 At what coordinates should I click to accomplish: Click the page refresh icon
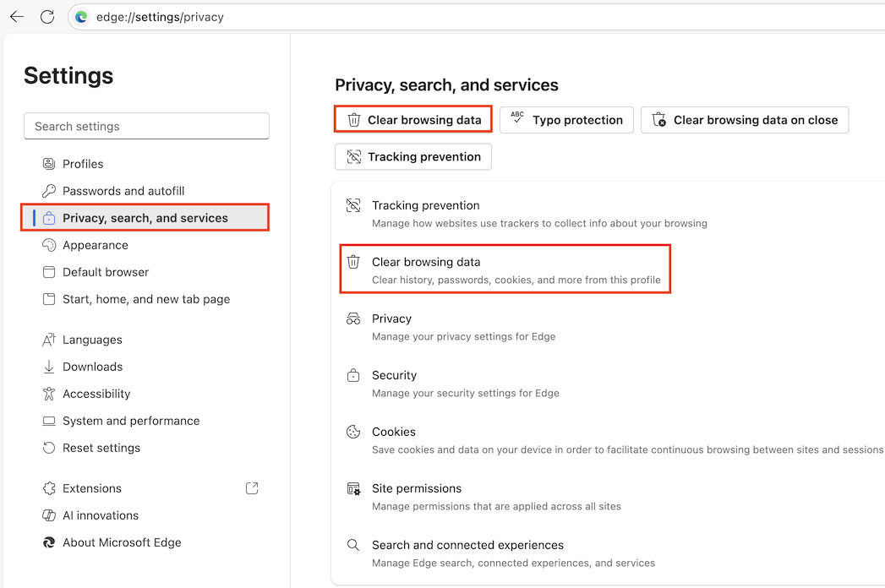coord(47,16)
